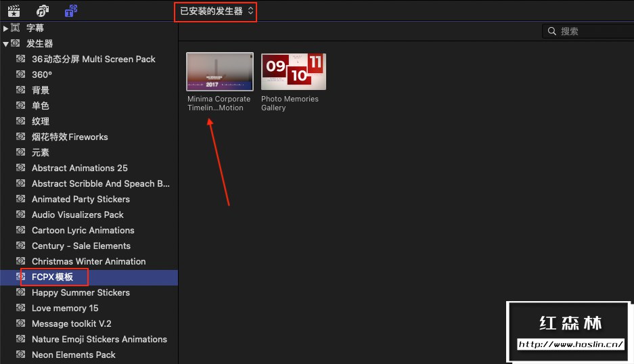Select the 360° generator category
This screenshot has width=634, height=364.
42,75
